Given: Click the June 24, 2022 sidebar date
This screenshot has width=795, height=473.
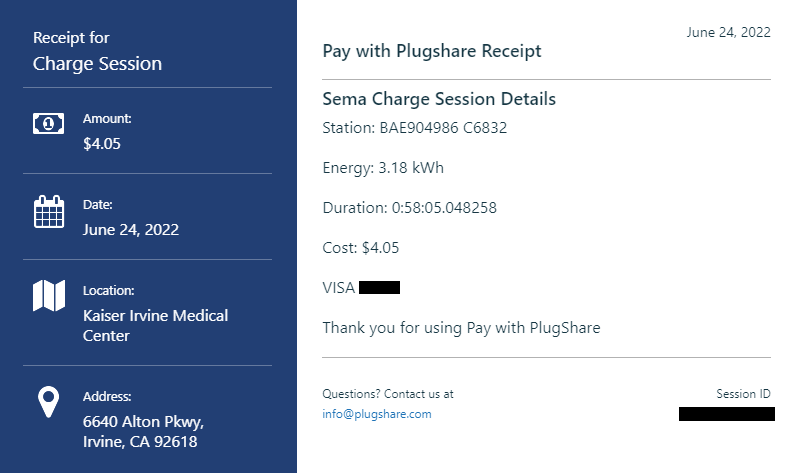Looking at the screenshot, I should coord(131,230).
